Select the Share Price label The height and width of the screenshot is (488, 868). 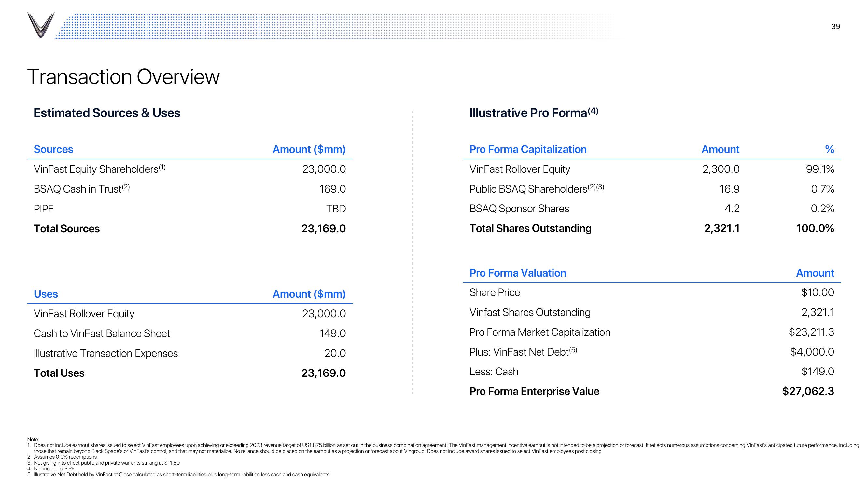pyautogui.click(x=494, y=292)
